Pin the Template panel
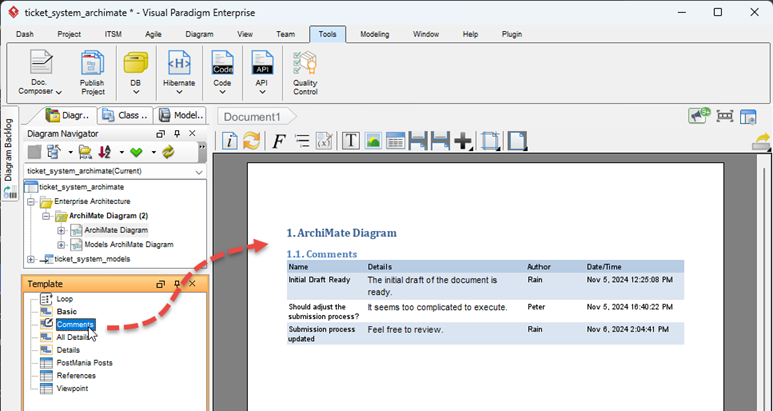The width and height of the screenshot is (773, 411). [177, 284]
